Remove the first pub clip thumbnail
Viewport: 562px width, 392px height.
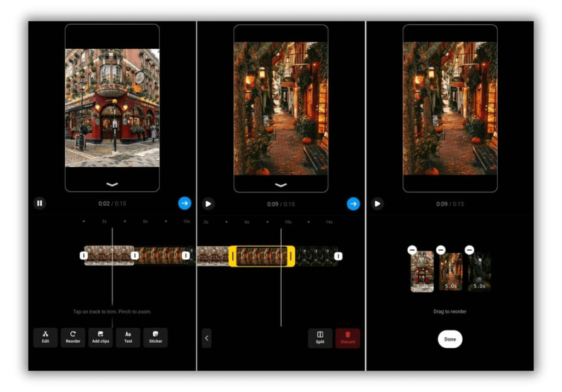coord(412,250)
